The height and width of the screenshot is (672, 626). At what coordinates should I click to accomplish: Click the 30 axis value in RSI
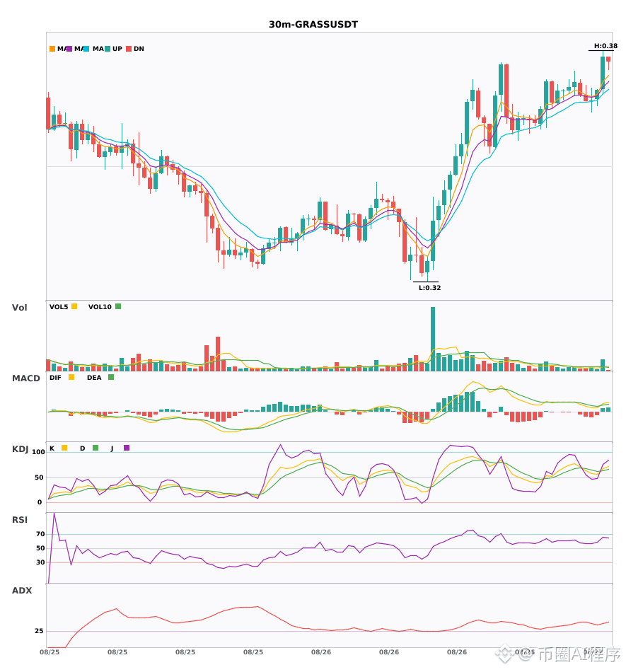pos(40,562)
